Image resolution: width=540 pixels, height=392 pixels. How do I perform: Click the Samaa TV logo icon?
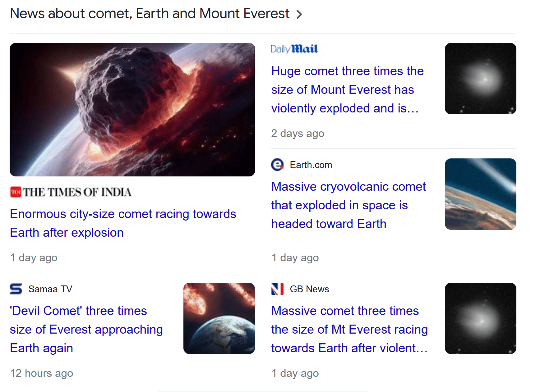point(16,289)
